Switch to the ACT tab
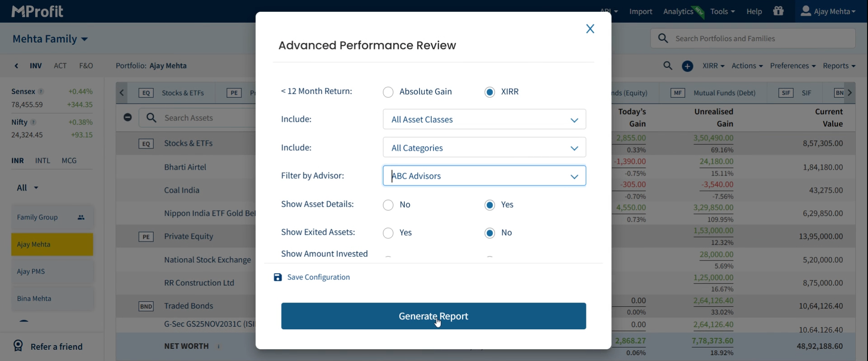The height and width of the screenshot is (361, 868). tap(60, 66)
